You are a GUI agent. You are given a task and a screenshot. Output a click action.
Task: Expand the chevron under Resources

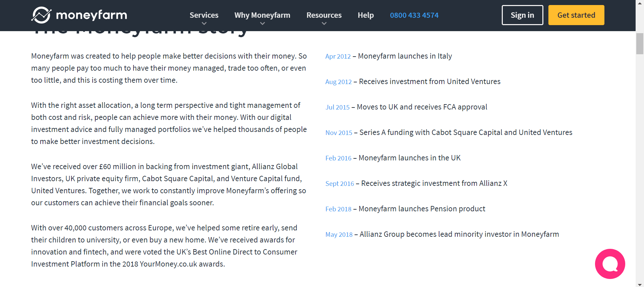pos(324,23)
